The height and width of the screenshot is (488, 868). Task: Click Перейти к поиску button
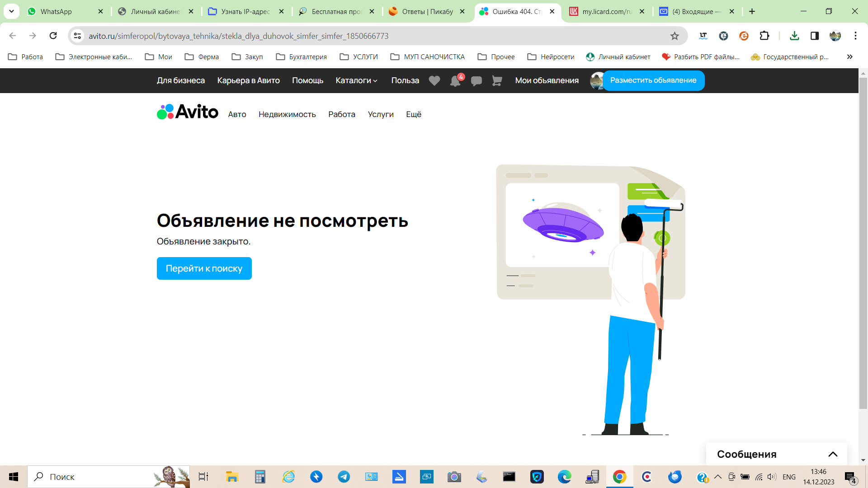pyautogui.click(x=204, y=268)
